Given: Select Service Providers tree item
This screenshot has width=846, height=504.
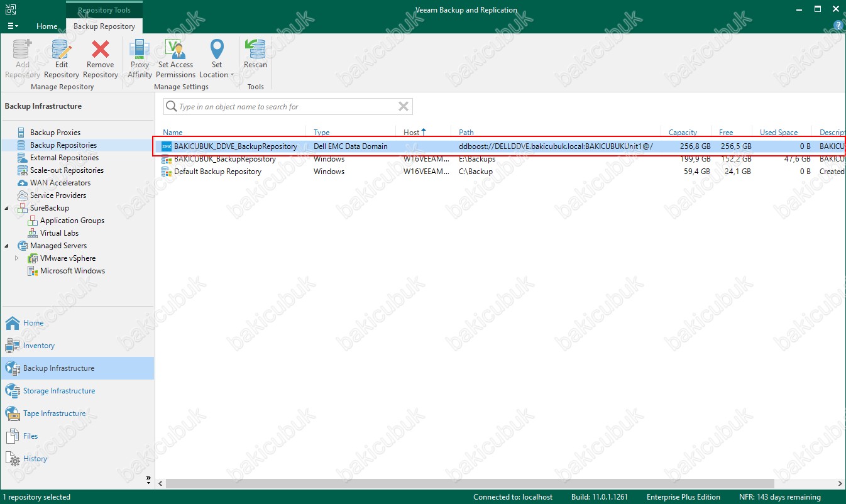Looking at the screenshot, I should coord(58,195).
